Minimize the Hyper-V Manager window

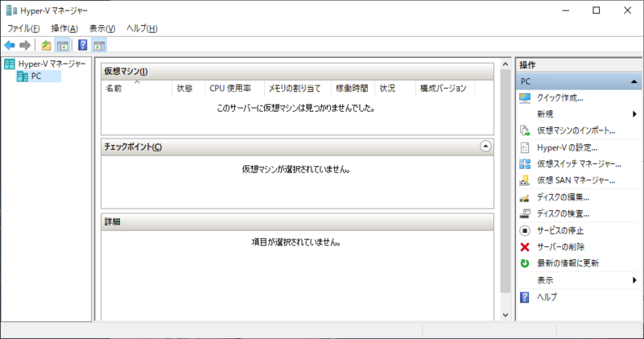click(x=566, y=10)
